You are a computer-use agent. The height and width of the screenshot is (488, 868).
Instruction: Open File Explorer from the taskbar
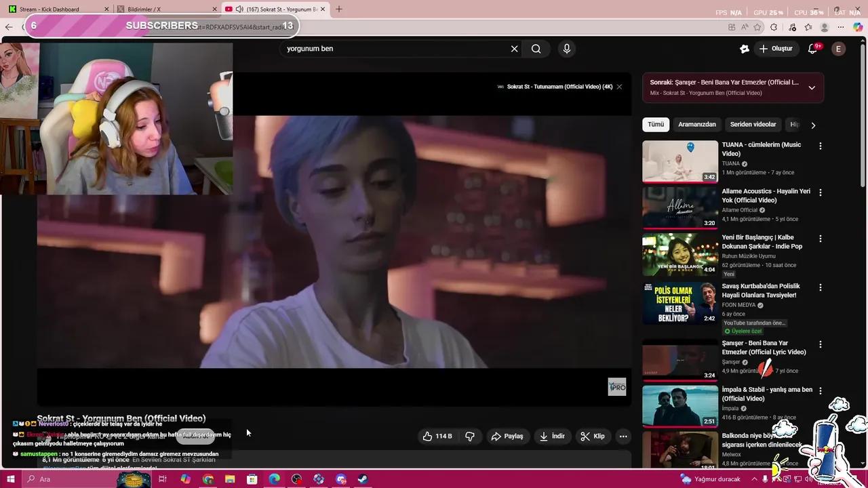click(230, 479)
